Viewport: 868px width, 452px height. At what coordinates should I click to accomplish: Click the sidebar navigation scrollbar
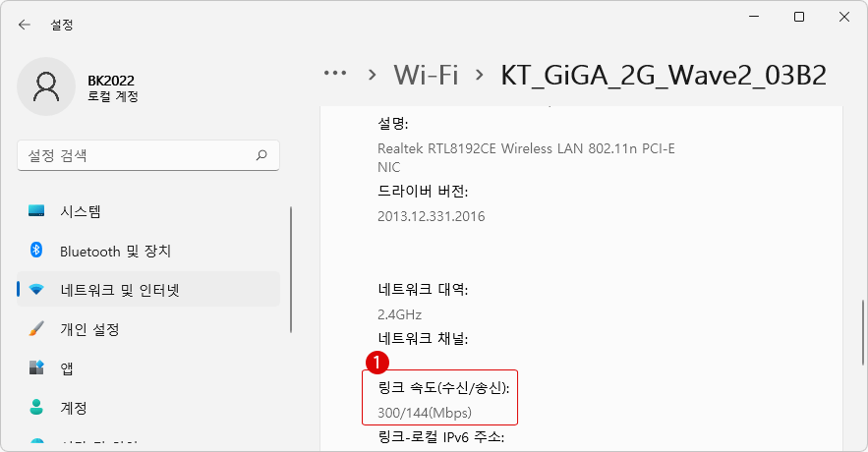click(x=291, y=269)
